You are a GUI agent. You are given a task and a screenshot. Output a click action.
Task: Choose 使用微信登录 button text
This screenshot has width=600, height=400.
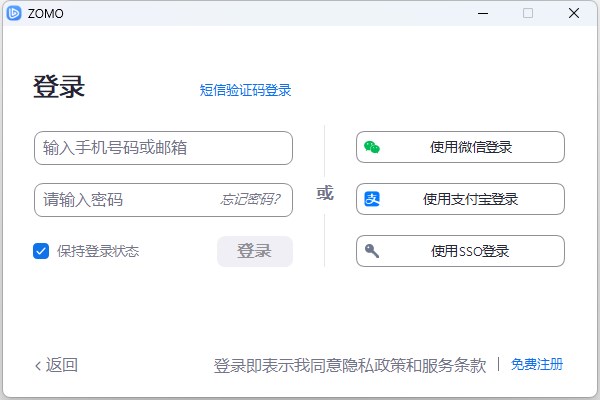click(471, 147)
